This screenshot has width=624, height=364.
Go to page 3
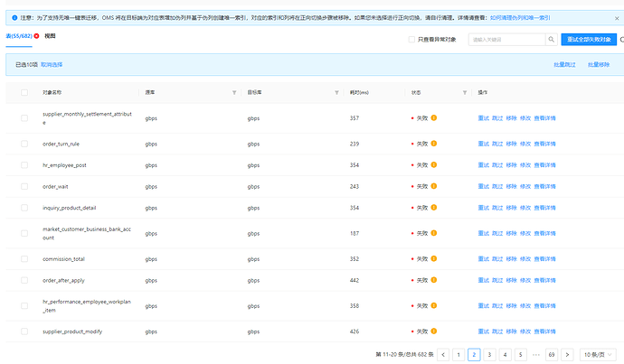(489, 354)
